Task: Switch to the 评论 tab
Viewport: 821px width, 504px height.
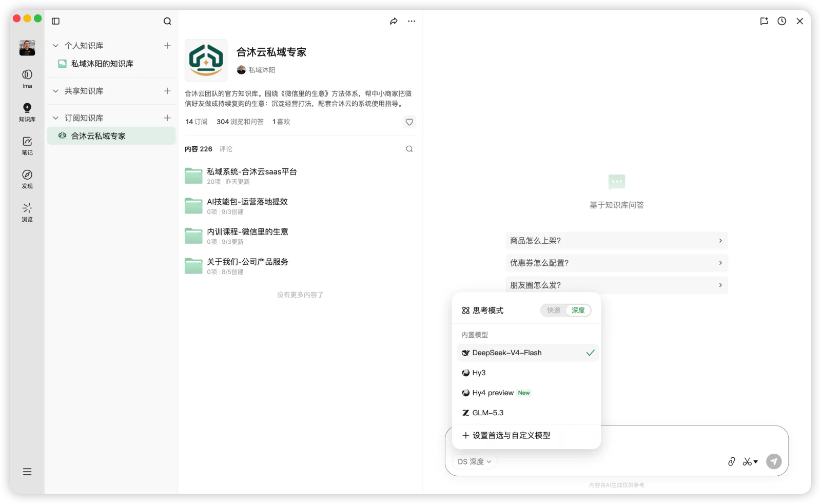Action: (226, 149)
